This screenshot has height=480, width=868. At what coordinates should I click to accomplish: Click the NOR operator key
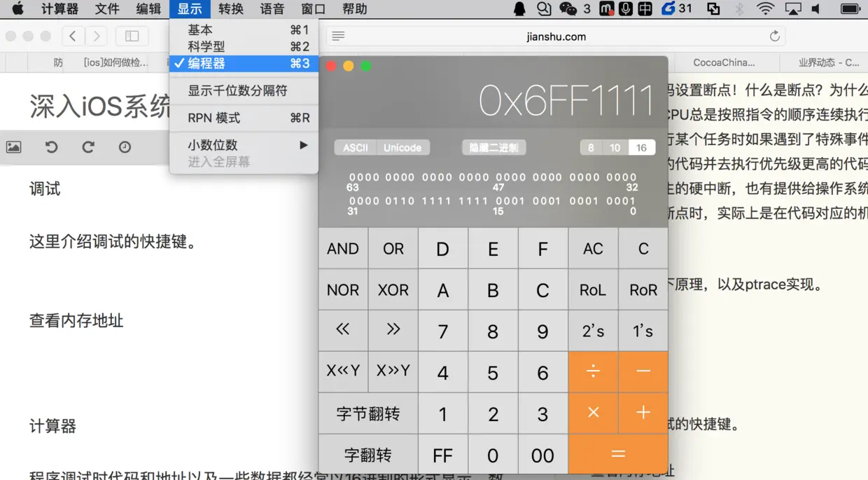343,290
